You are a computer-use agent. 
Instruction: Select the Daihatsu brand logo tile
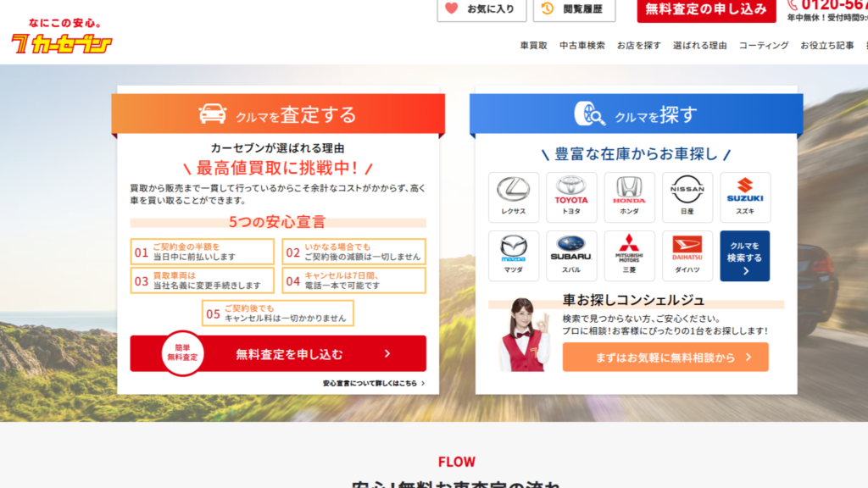click(687, 256)
